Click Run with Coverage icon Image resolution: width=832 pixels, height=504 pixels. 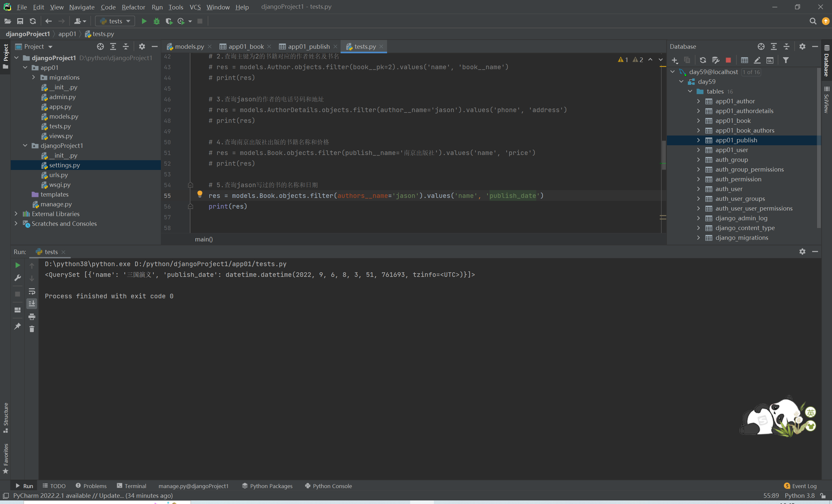(169, 21)
